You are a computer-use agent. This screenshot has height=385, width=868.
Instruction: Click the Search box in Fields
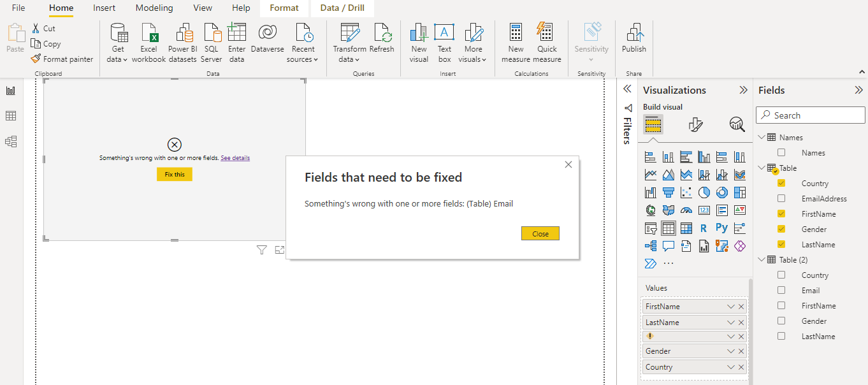811,115
